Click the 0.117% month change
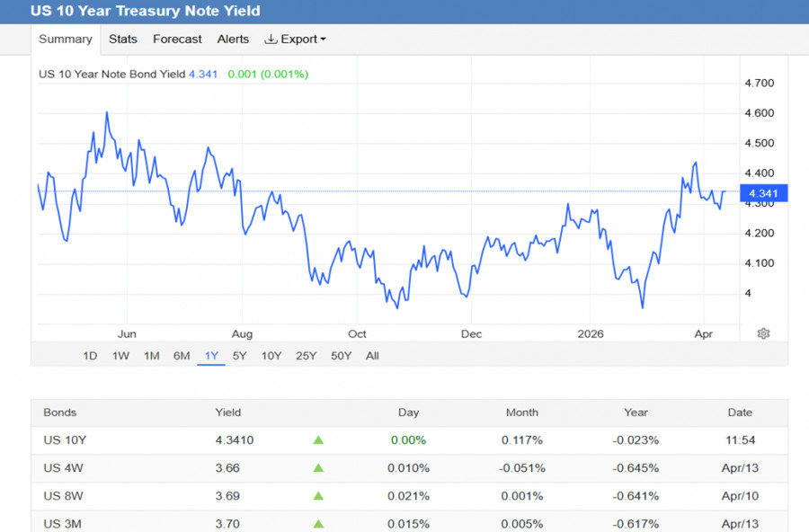Viewport: 809px width, 532px height. 522,440
